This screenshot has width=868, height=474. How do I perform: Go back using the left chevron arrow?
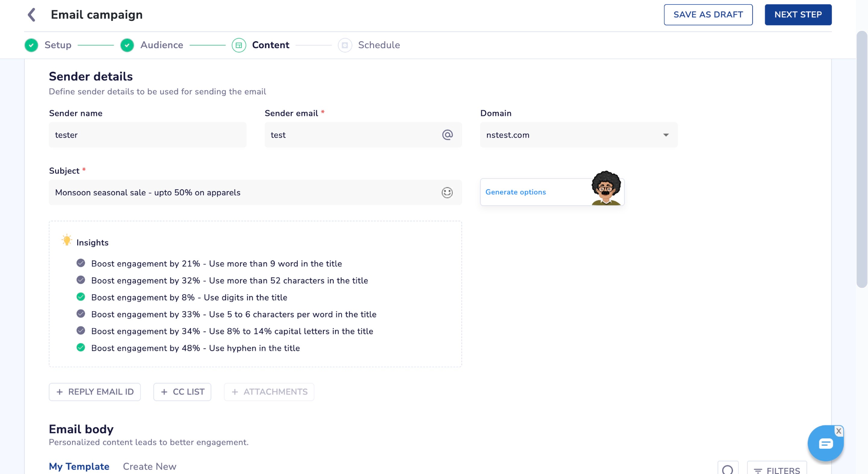(x=32, y=15)
